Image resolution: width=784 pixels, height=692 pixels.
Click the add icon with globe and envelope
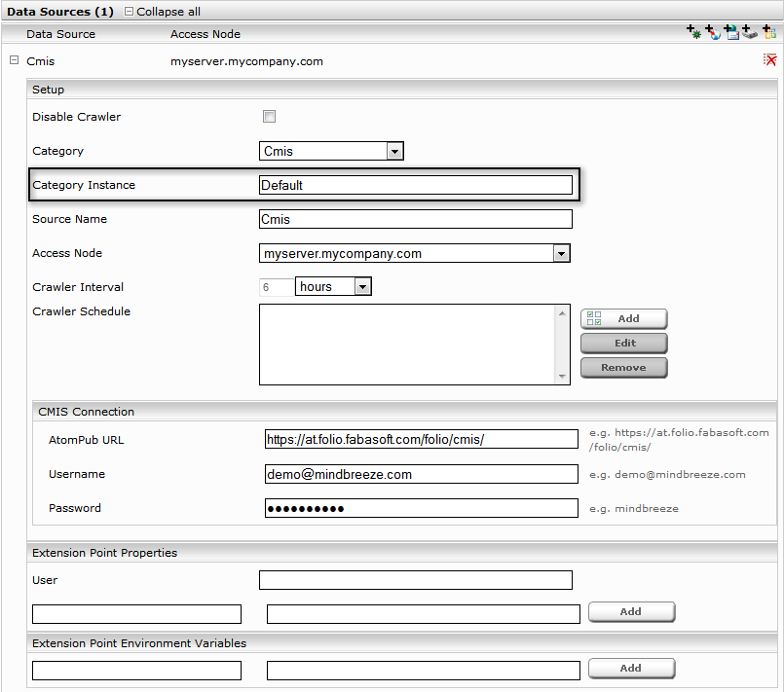tap(731, 33)
